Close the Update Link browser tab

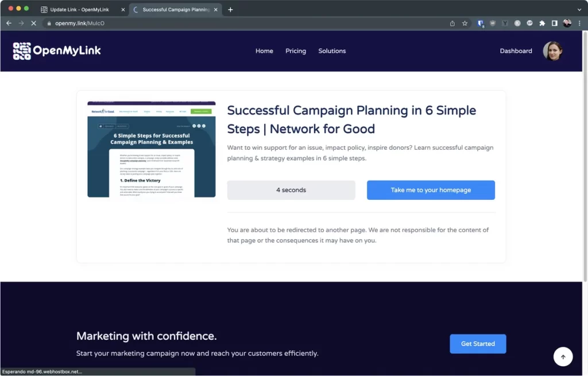[x=123, y=10]
